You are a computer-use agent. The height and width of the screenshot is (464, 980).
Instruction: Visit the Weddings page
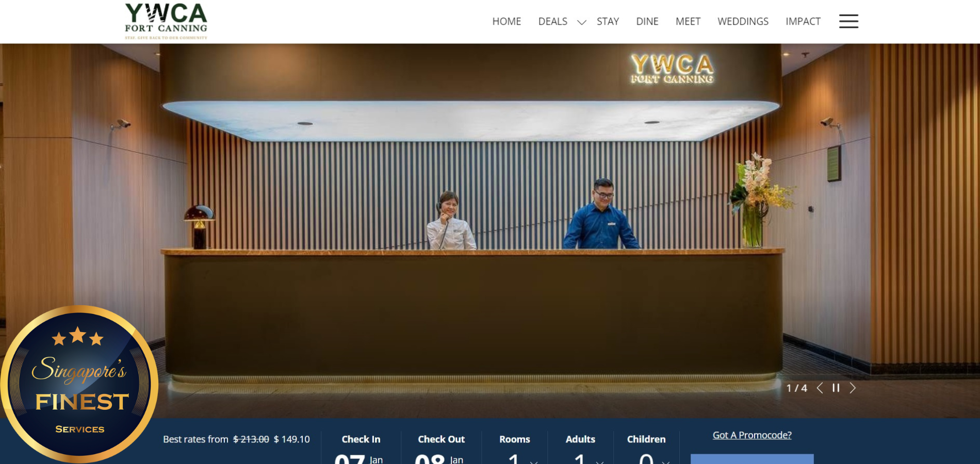pyautogui.click(x=743, y=22)
